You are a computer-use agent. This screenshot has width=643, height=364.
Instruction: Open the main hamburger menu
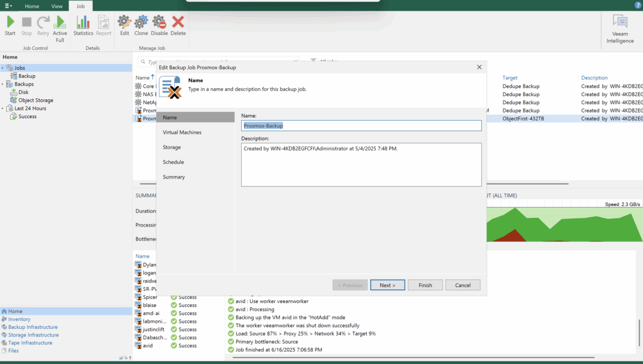(8, 5)
